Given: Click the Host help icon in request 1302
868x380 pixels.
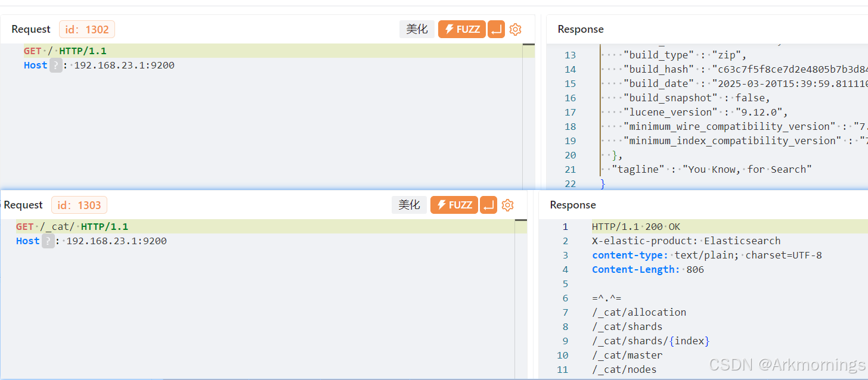Looking at the screenshot, I should (55, 66).
